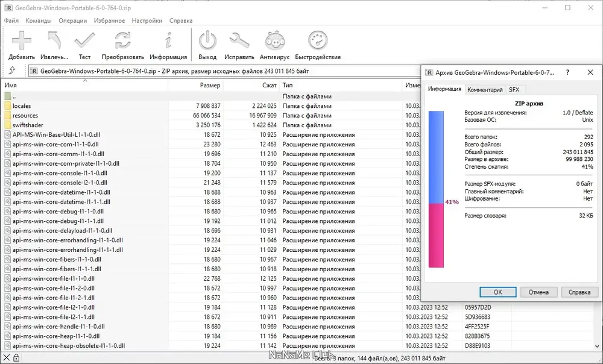The image size is (603, 364).
Task: Select the api-ms-win-core-heap-l1-1-0.dll file
Action: 56,336
